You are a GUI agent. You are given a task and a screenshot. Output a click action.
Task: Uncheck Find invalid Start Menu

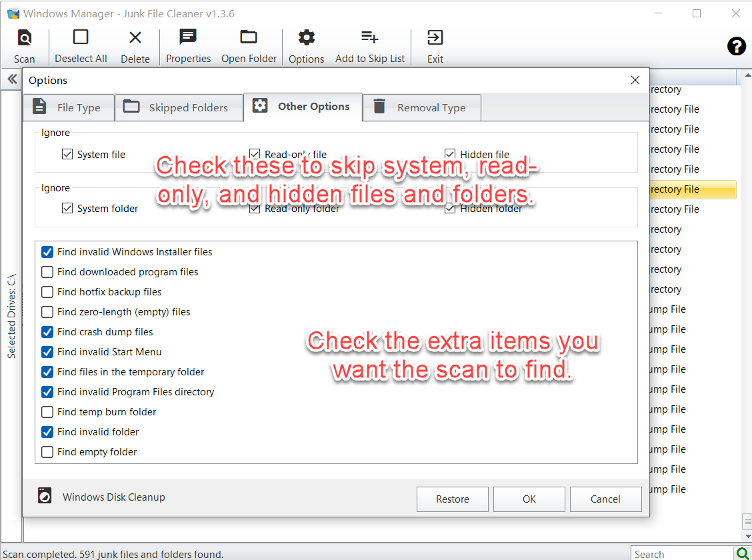tap(47, 352)
